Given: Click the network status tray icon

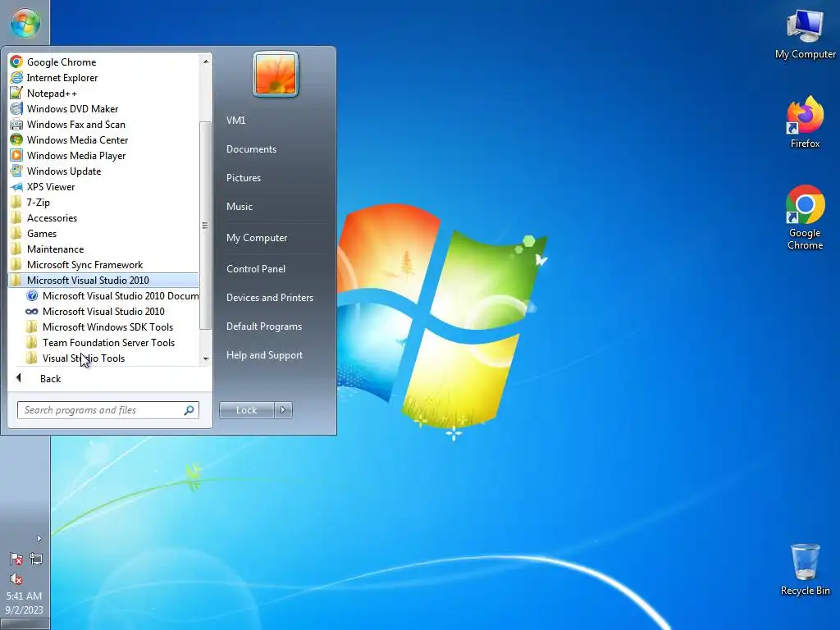Looking at the screenshot, I should (x=36, y=559).
